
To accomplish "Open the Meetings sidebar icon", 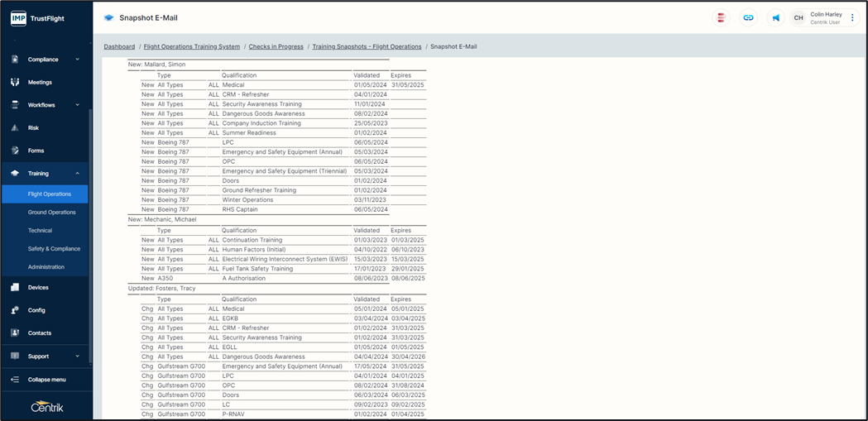I will (15, 83).
